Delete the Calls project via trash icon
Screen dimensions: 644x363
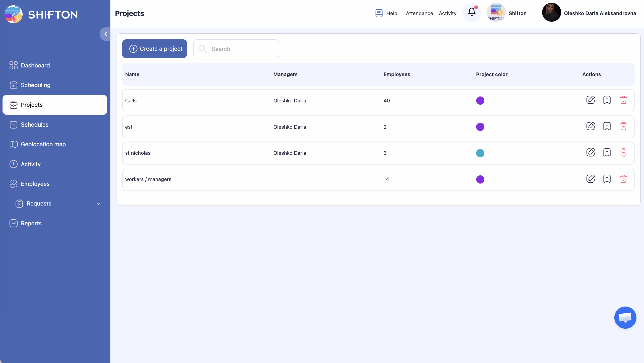[x=623, y=100]
